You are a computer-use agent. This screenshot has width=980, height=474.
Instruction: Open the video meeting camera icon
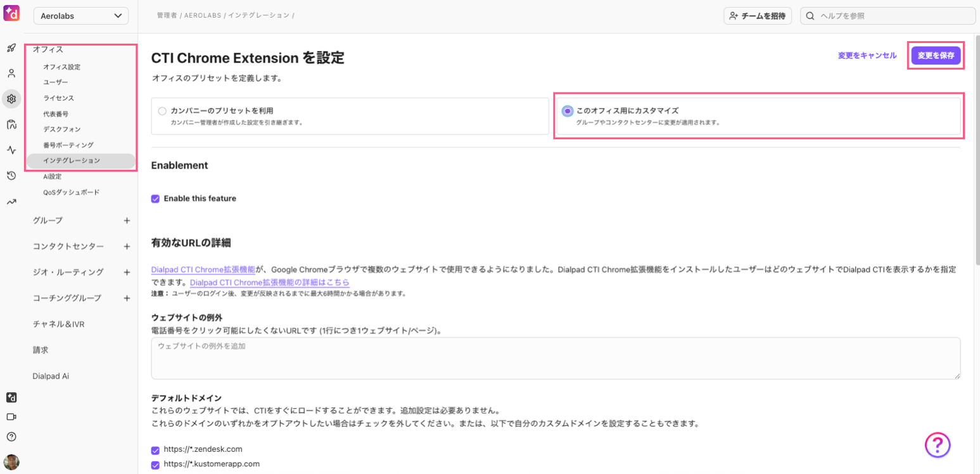(11, 417)
